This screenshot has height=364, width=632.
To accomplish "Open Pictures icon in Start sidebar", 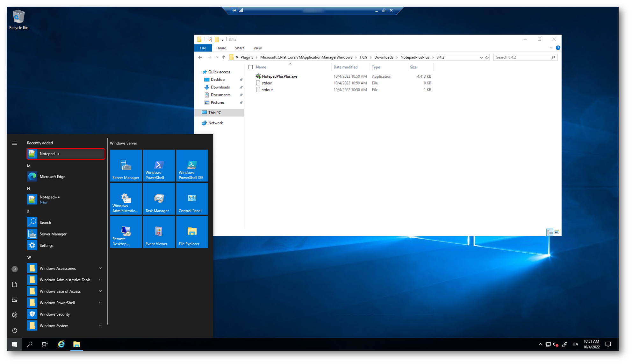I will (x=15, y=300).
